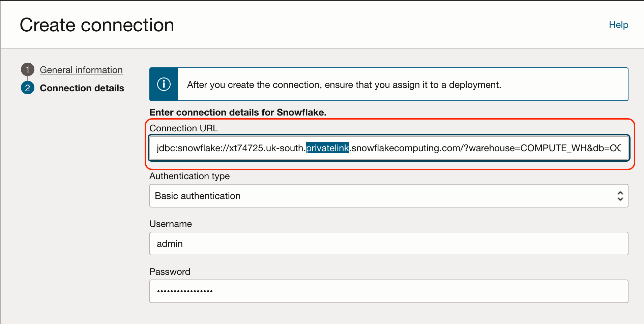The height and width of the screenshot is (324, 644).
Task: Focus the Password input field
Action: point(388,291)
